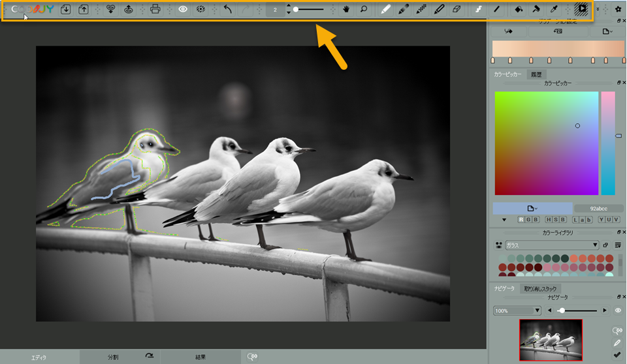This screenshot has height=364, width=627.
Task: Click the color library vertical scrollbar
Action: [620, 264]
